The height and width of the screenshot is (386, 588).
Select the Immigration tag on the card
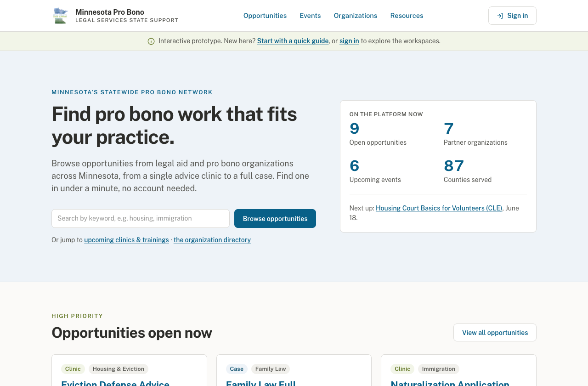(439, 369)
